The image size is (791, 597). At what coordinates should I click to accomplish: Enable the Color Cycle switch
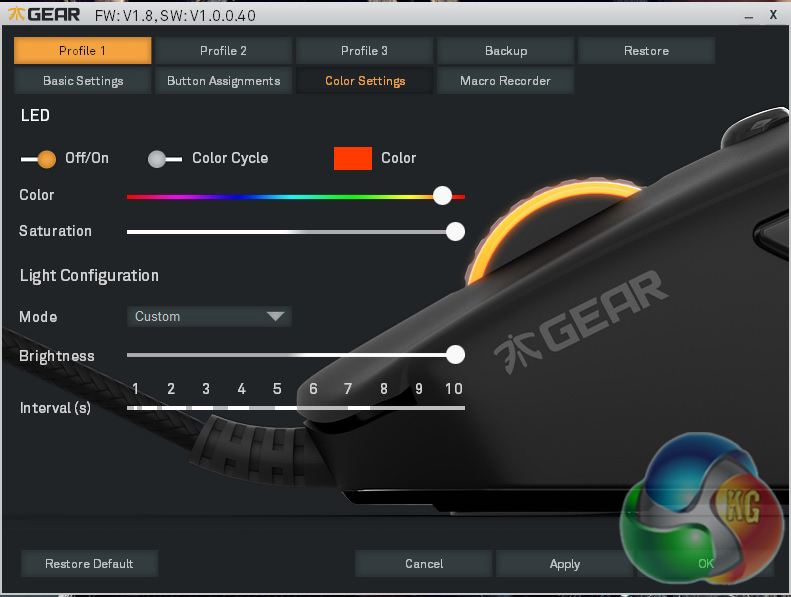(x=164, y=159)
